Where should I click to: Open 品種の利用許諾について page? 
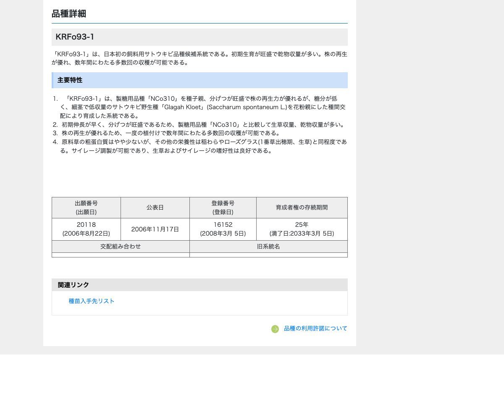click(x=315, y=328)
